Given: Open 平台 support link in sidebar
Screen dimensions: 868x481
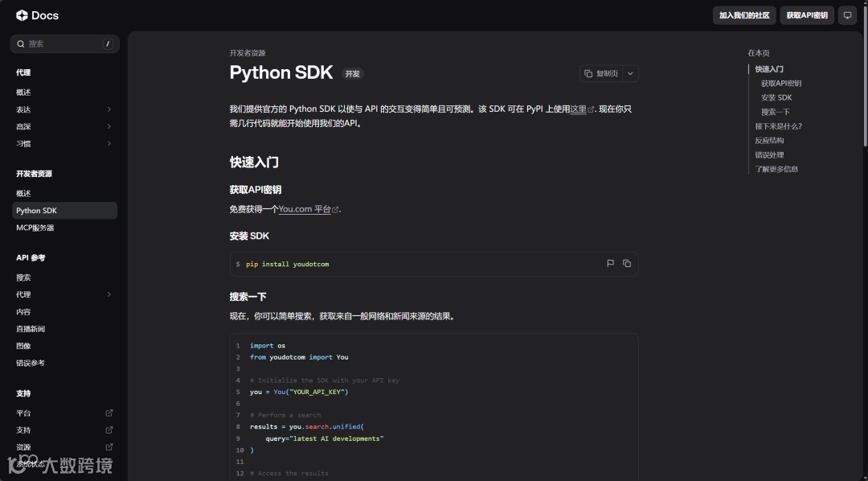Looking at the screenshot, I should coord(23,413).
